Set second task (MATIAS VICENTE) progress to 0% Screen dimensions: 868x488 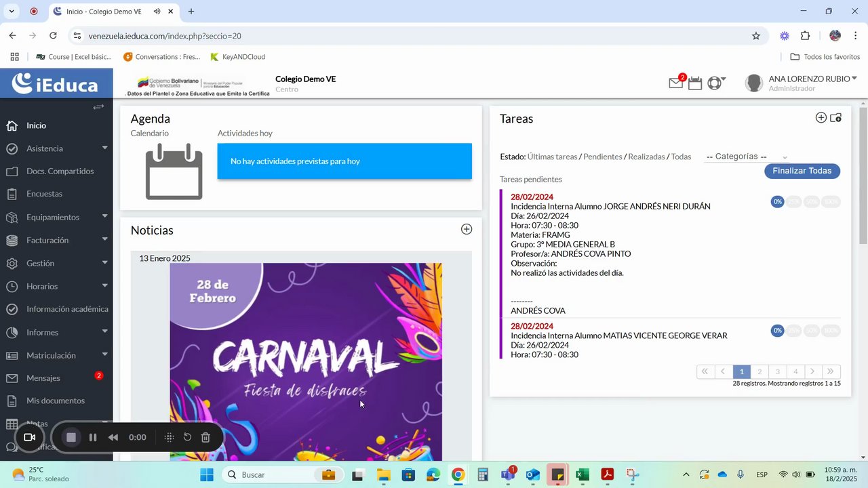tap(777, 330)
